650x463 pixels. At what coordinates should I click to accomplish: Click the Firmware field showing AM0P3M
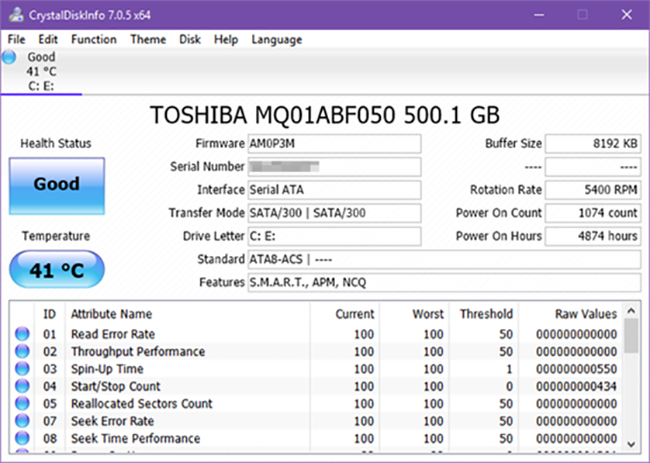pyautogui.click(x=335, y=144)
